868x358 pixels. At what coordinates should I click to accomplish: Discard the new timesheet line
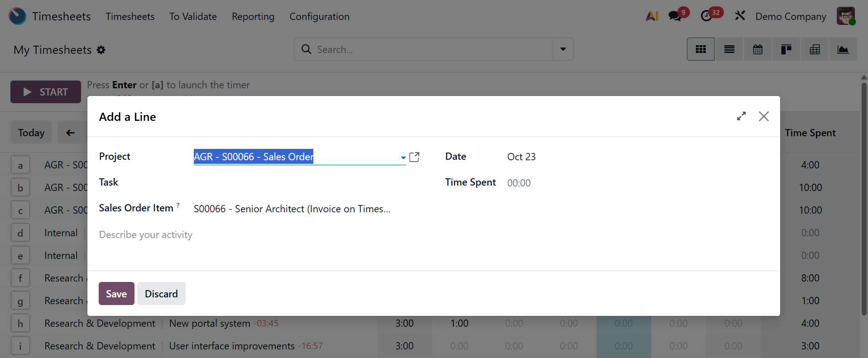click(x=161, y=294)
